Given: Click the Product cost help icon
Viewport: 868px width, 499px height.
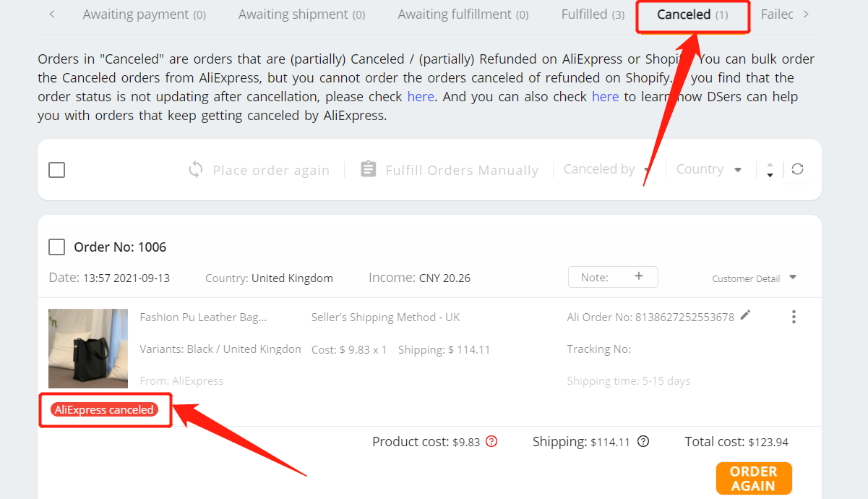Looking at the screenshot, I should pos(491,441).
